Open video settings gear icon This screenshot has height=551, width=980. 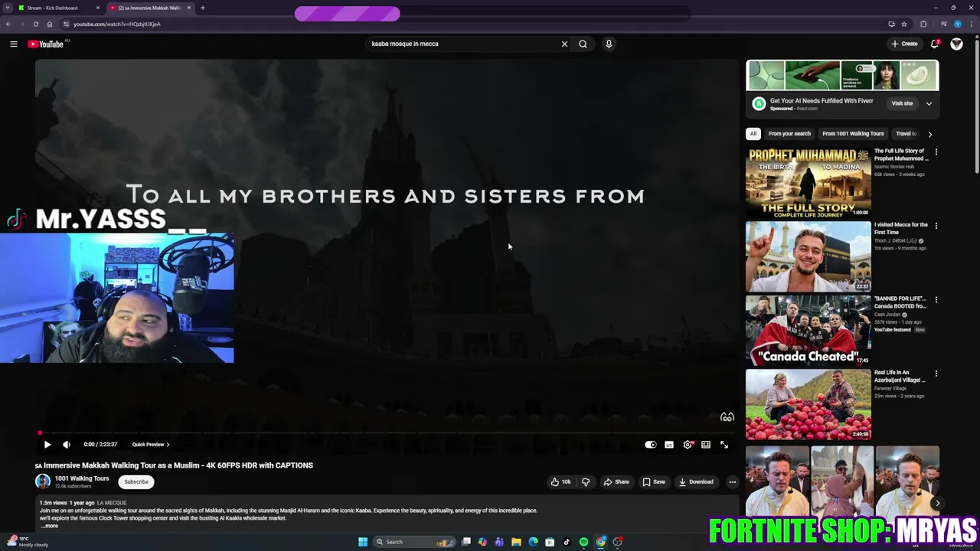pos(688,445)
